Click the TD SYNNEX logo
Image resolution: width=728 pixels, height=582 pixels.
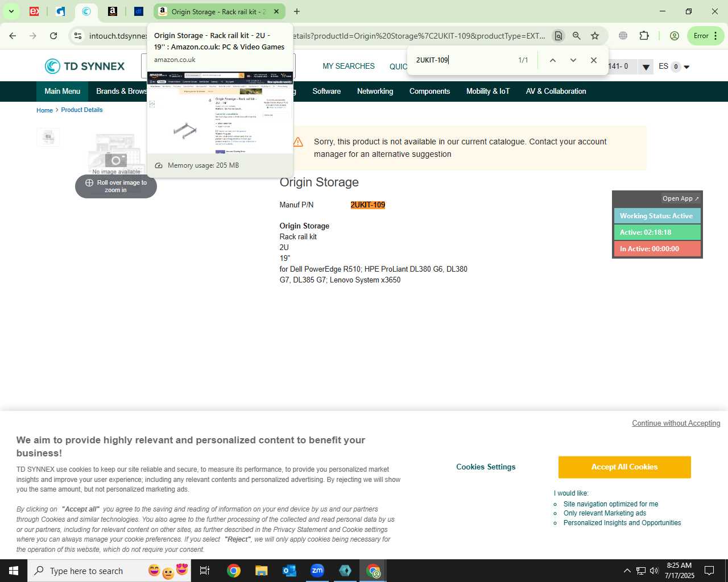point(85,66)
